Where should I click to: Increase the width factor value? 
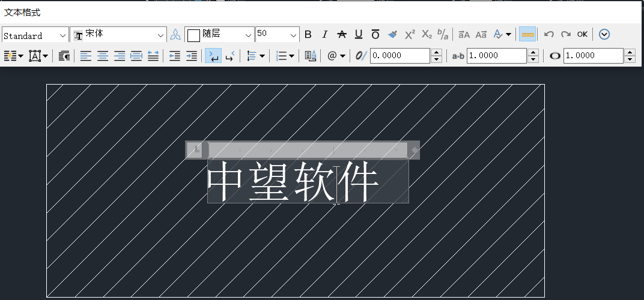[630, 52]
